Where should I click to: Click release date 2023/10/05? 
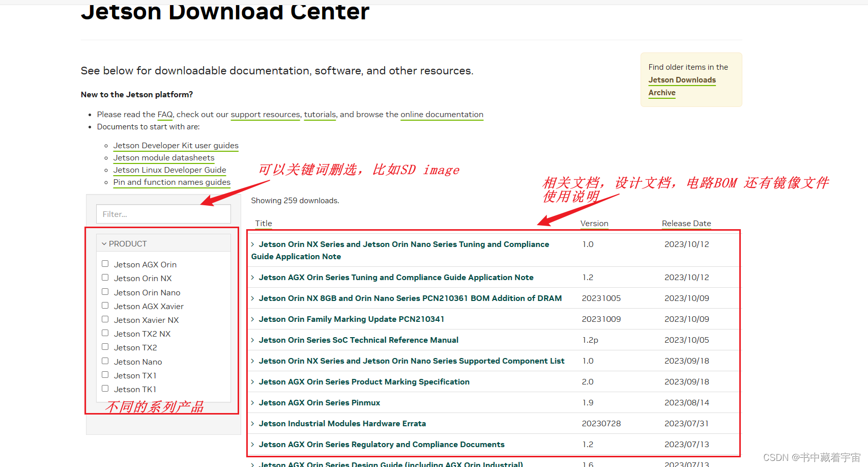pyautogui.click(x=687, y=340)
